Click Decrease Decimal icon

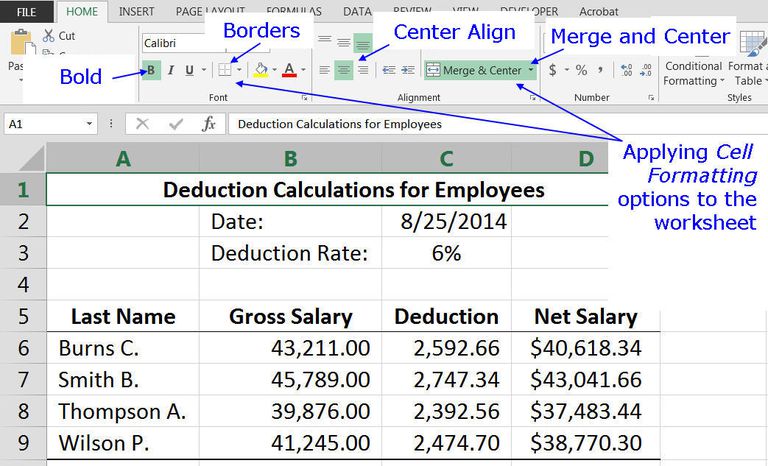click(646, 70)
